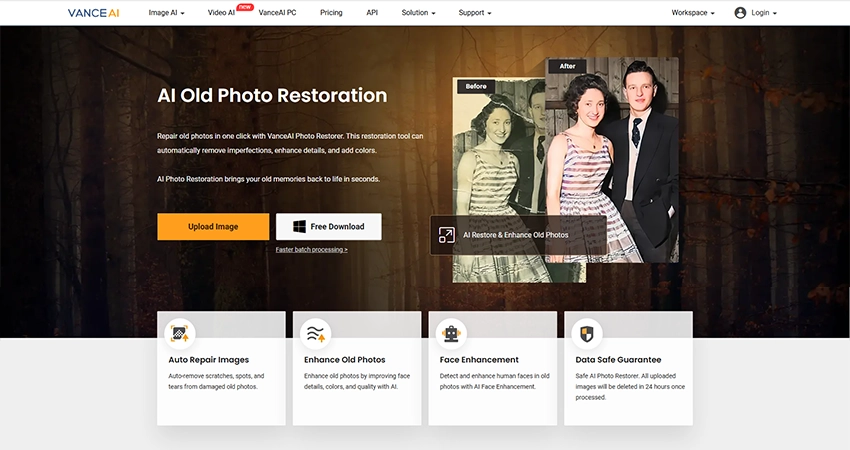The width and height of the screenshot is (850, 450).
Task: Click 'Safe AI Photo Restorer' description text
Action: coord(630,387)
